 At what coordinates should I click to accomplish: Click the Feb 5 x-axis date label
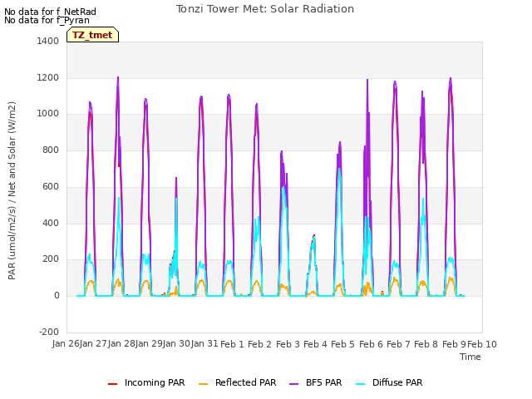[342, 344]
